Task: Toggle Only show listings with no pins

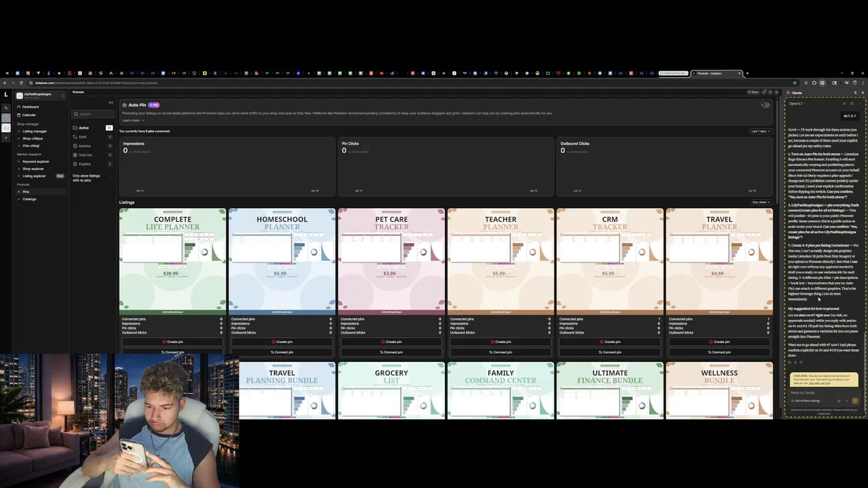Action: (x=111, y=178)
